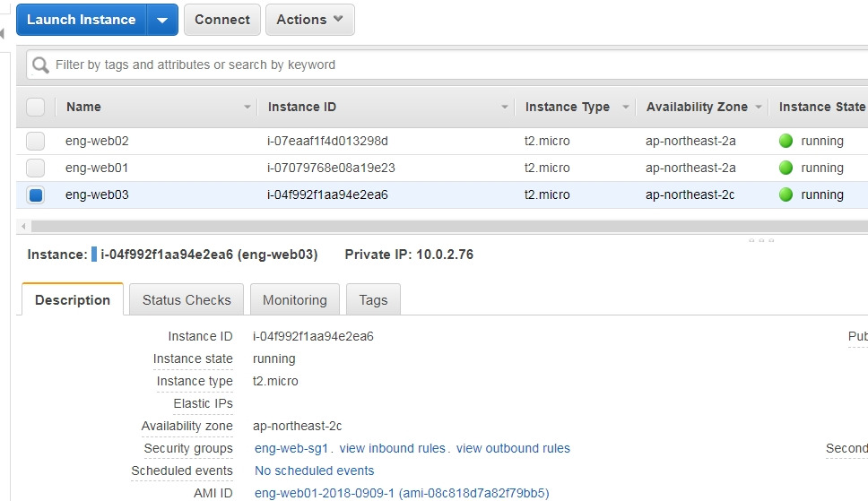Open the view inbound rules link
Image resolution: width=868 pixels, height=501 pixels.
coord(392,448)
